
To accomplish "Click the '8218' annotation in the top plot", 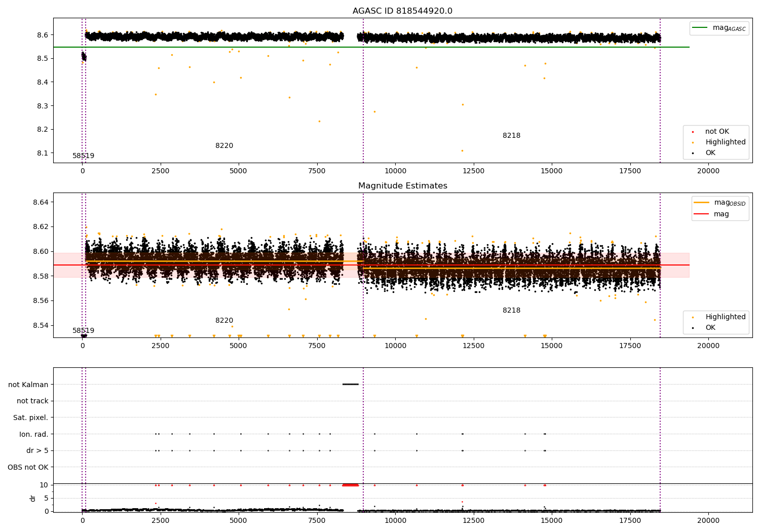I will [x=511, y=136].
